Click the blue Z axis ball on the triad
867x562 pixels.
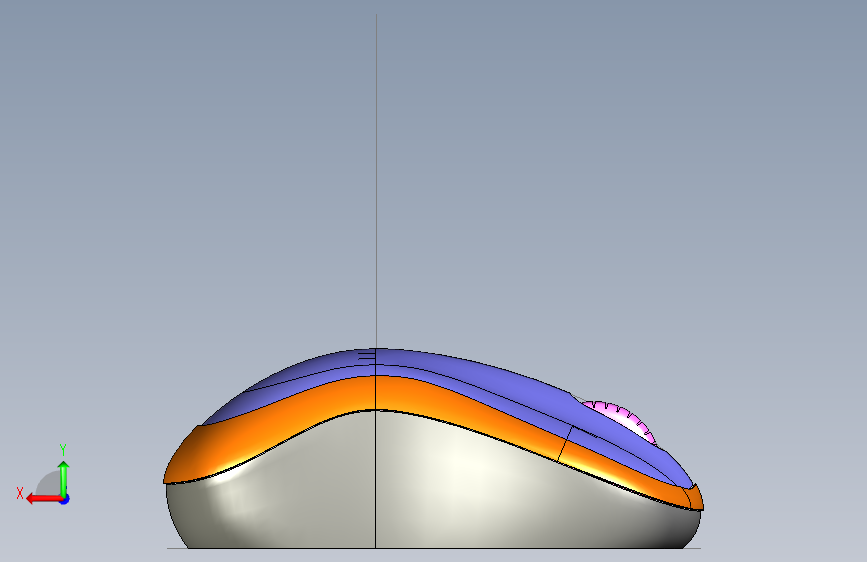pos(65,499)
